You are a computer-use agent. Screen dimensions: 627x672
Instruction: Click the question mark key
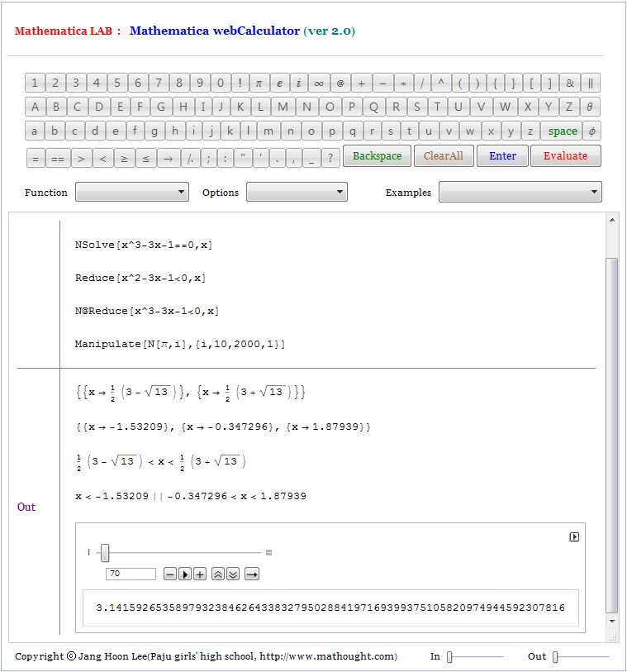(x=330, y=159)
